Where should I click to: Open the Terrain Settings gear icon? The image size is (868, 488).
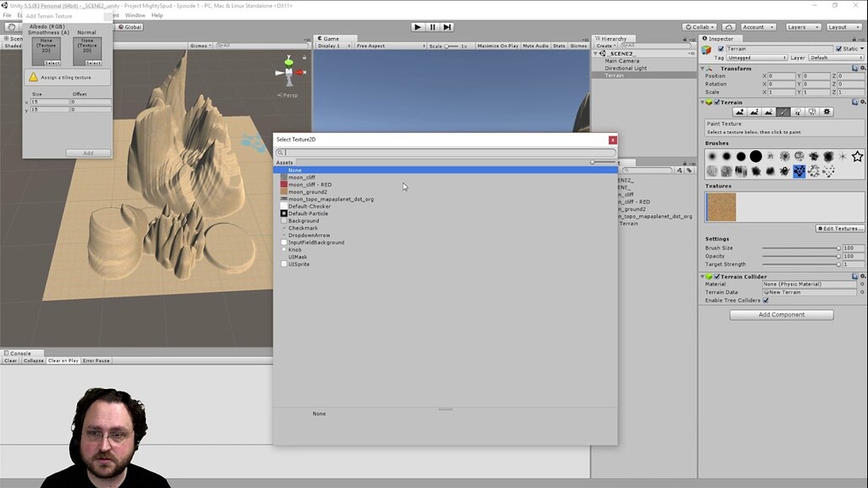pos(826,112)
